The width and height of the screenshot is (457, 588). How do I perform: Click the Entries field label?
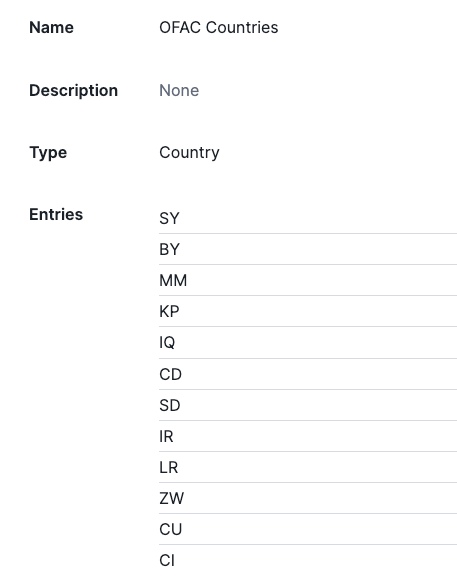(56, 214)
